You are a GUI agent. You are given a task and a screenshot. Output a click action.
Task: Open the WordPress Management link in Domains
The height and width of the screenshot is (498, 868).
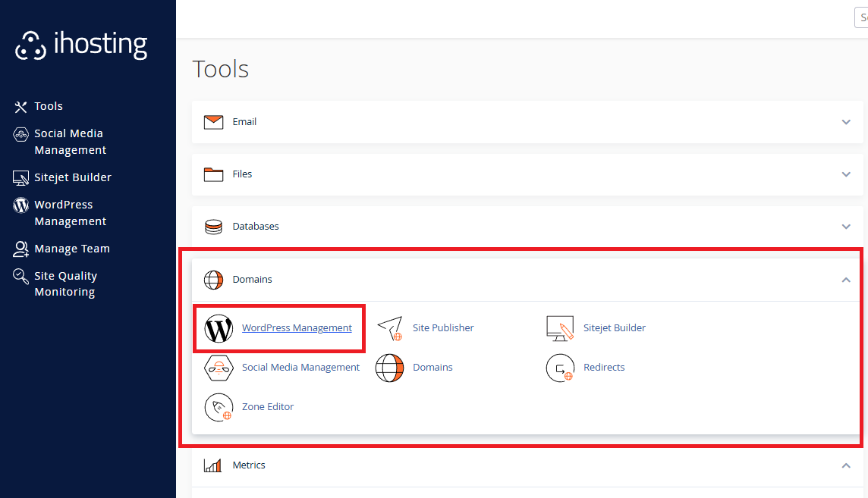coord(297,327)
